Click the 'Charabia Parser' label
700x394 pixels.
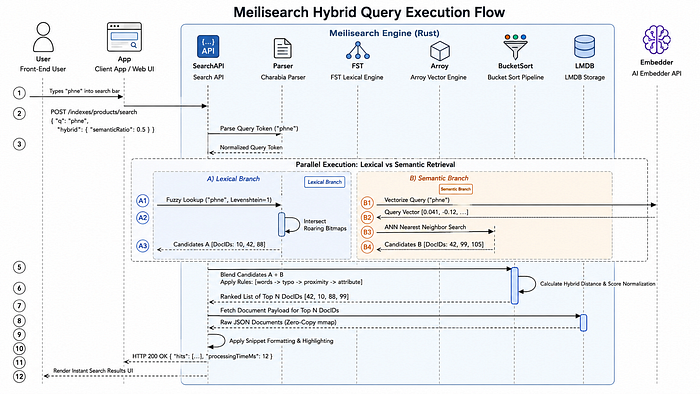point(283,77)
